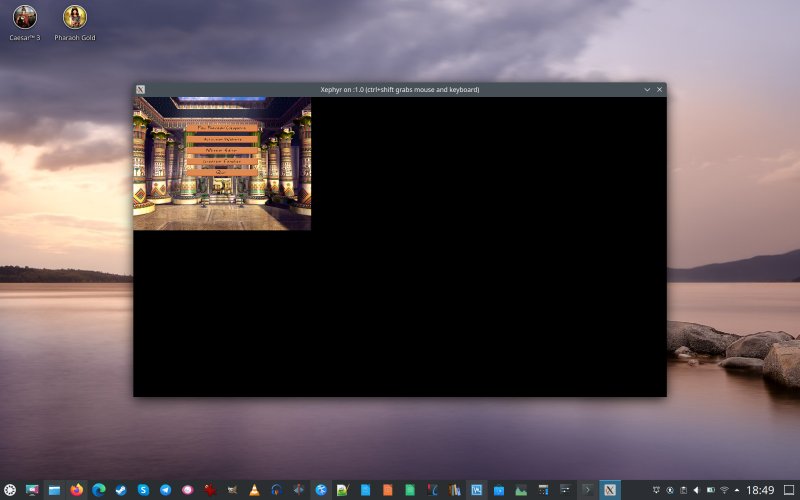Open Telegram from the taskbar
Image resolution: width=800 pixels, height=500 pixels.
click(165, 490)
